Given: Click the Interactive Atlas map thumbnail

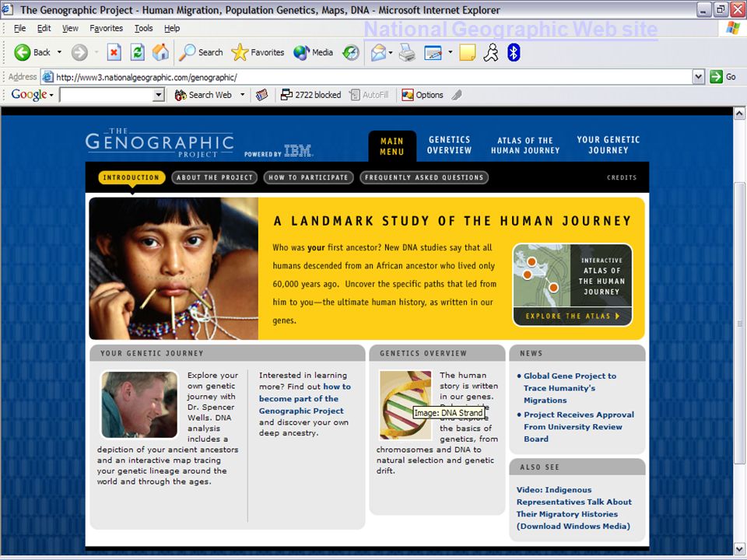Looking at the screenshot, I should tap(542, 275).
